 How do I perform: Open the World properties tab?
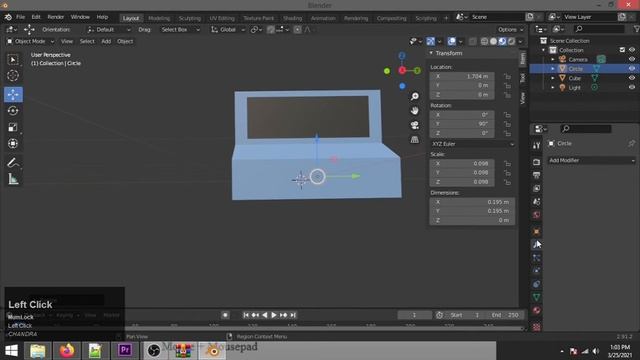click(x=536, y=215)
